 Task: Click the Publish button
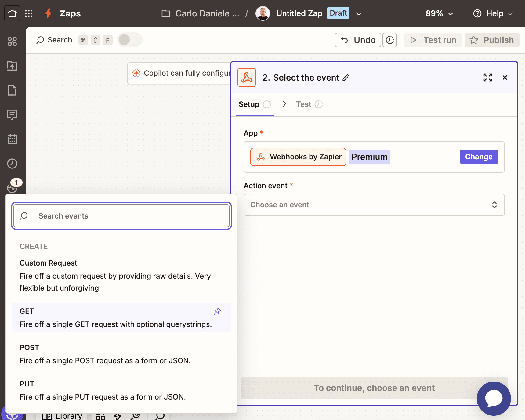[491, 40]
